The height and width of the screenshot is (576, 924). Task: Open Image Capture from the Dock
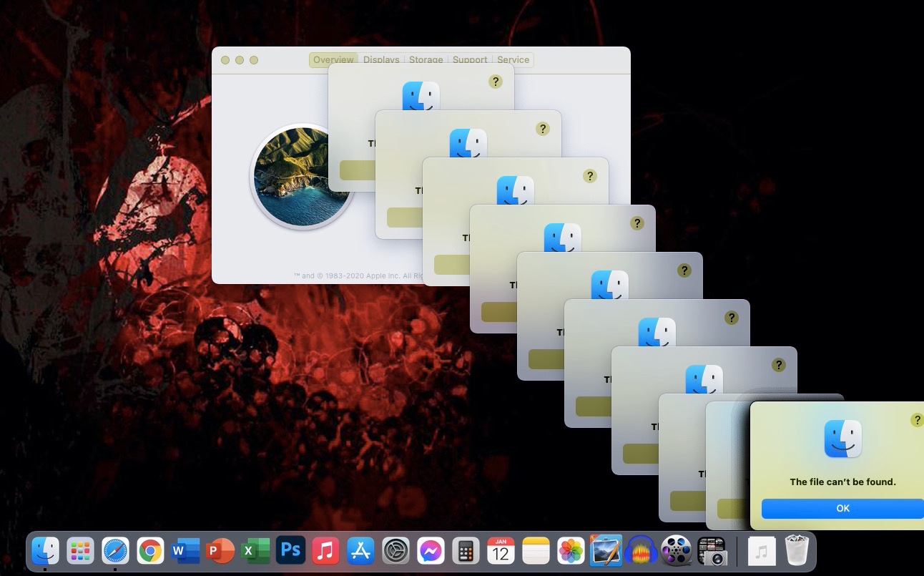[712, 551]
